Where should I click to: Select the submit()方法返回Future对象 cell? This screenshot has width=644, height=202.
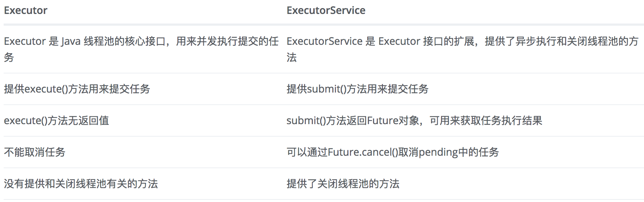[x=414, y=120]
